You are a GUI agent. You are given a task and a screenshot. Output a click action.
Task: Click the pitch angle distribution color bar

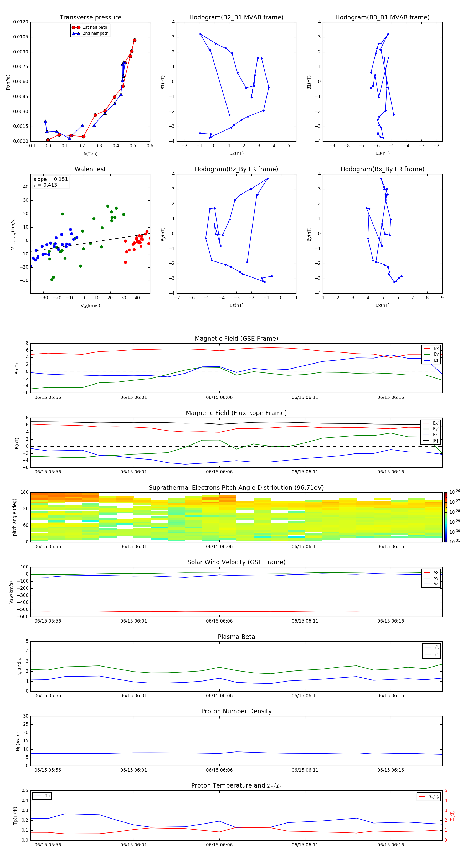pyautogui.click(x=446, y=517)
